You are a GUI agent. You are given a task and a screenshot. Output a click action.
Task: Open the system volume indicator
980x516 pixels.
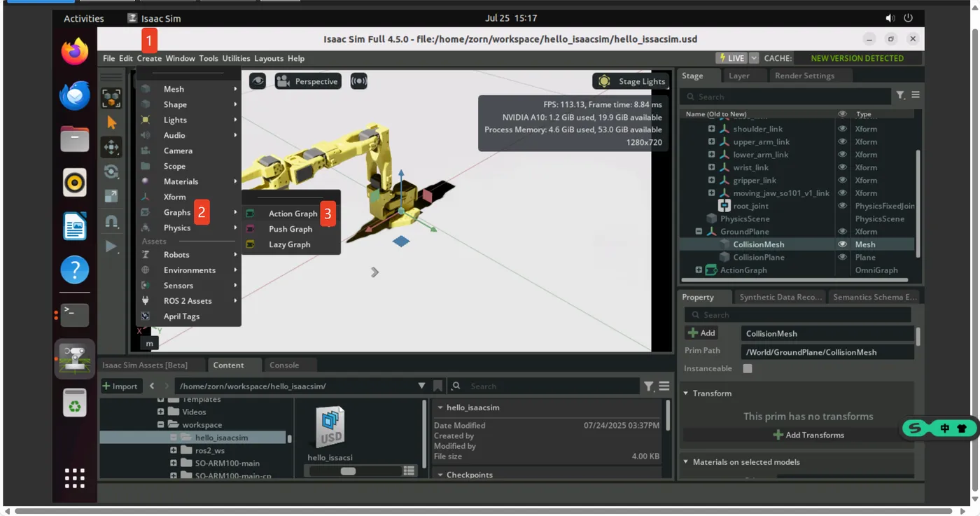point(890,18)
